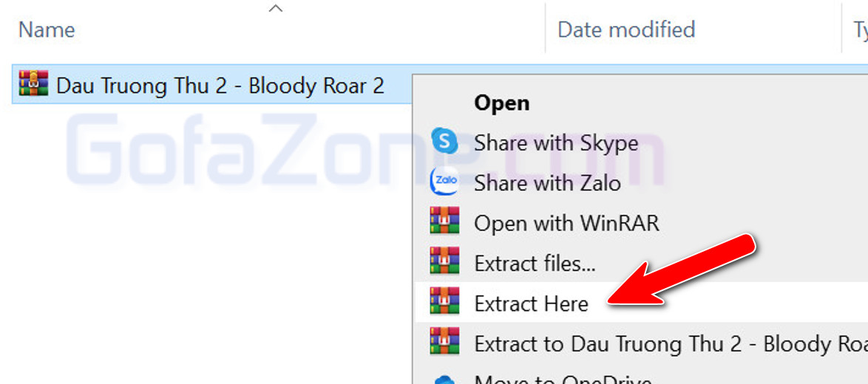The height and width of the screenshot is (384, 868).
Task: Select the Dau Truong Thu 2 - Bloody Roar 2 file name
Action: (x=220, y=86)
